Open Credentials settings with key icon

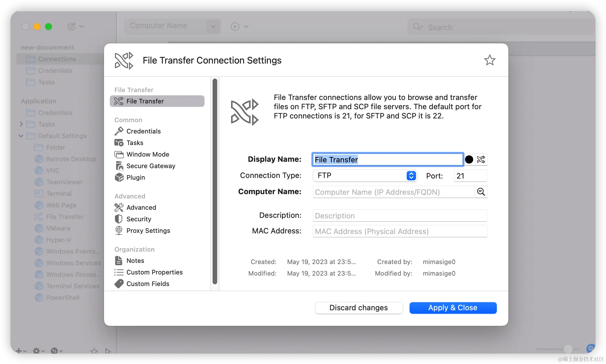pyautogui.click(x=143, y=131)
